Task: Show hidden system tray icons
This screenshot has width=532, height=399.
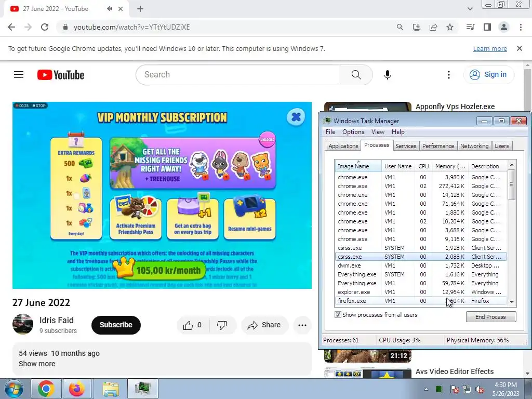Action: pyautogui.click(x=426, y=389)
